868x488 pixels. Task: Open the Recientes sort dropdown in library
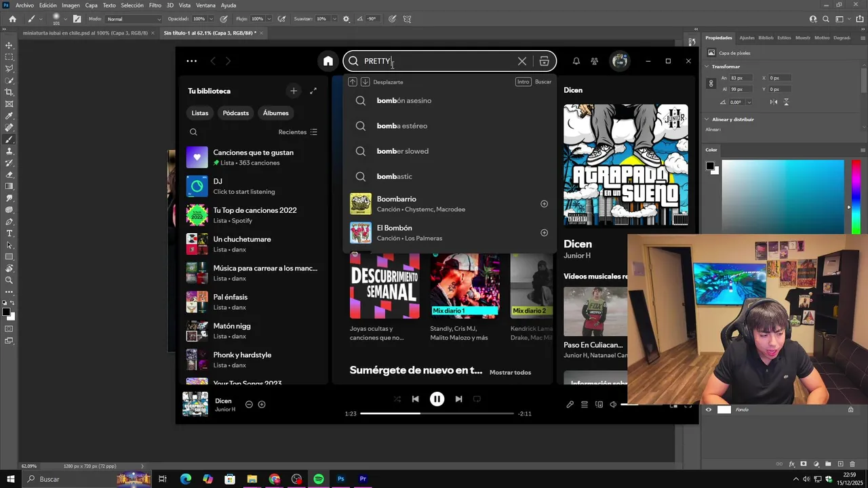298,132
